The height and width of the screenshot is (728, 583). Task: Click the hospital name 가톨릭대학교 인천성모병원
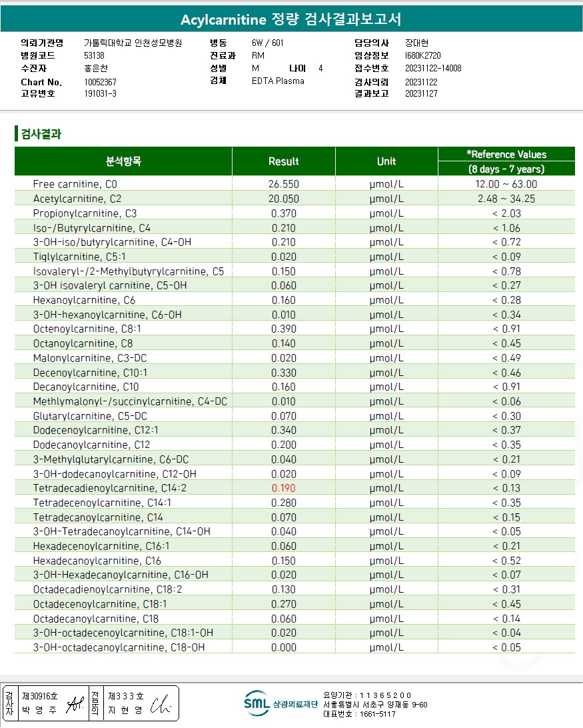point(133,43)
